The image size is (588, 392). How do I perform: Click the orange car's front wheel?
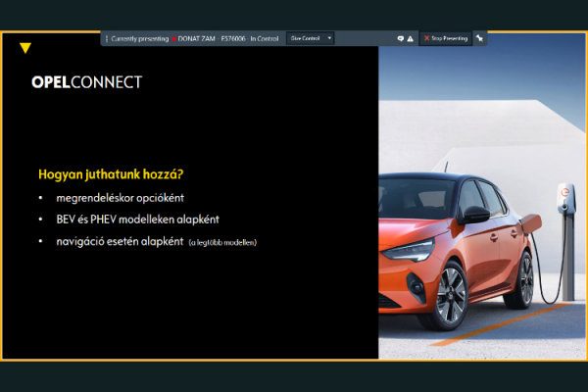click(450, 294)
